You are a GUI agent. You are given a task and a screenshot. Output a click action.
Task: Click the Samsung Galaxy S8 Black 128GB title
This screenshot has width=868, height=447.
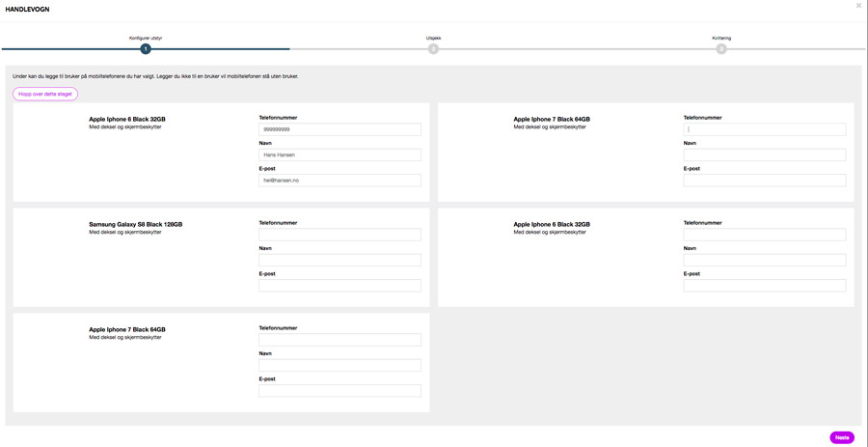point(136,225)
